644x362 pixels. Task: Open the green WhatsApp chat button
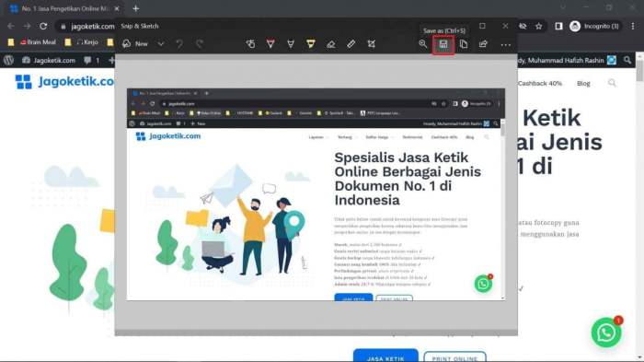pyautogui.click(x=606, y=333)
